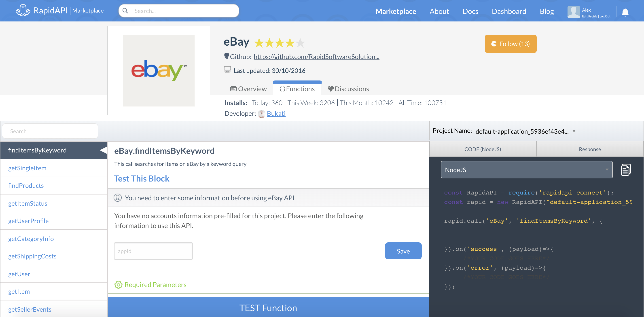
Task: Click the eBay.findItemsByKeyword heading
Action: (x=164, y=151)
